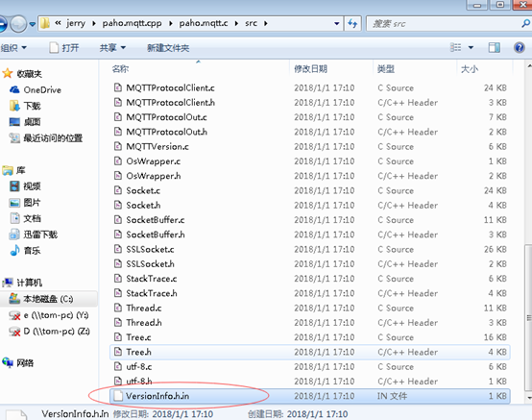Click the OsWrapper.c file icon
532x420 pixels.
tap(118, 161)
